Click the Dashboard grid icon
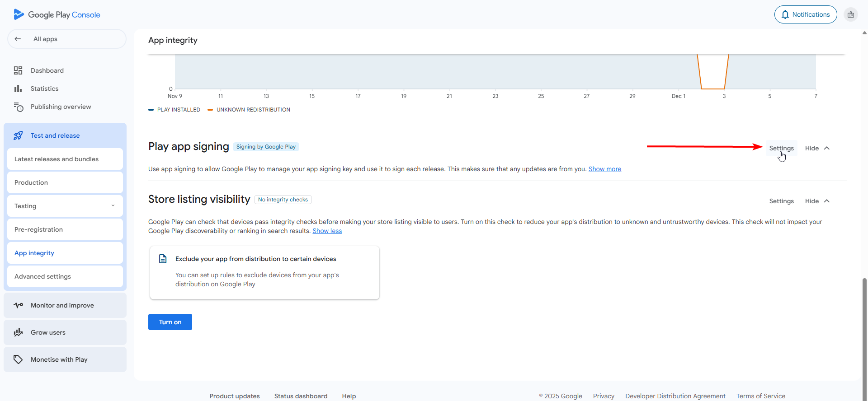The width and height of the screenshot is (868, 401). (x=18, y=70)
